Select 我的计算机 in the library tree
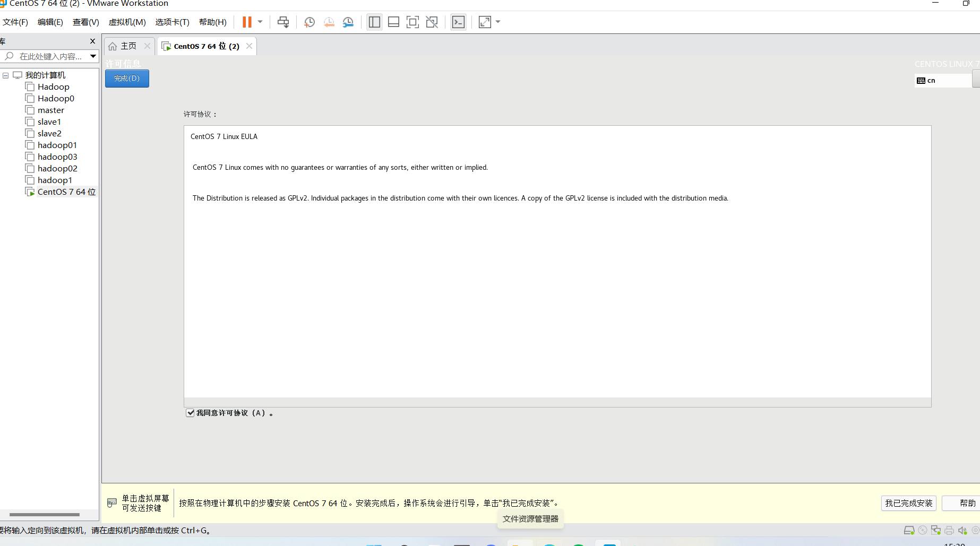Screen dimensions: 980x546 coord(45,75)
